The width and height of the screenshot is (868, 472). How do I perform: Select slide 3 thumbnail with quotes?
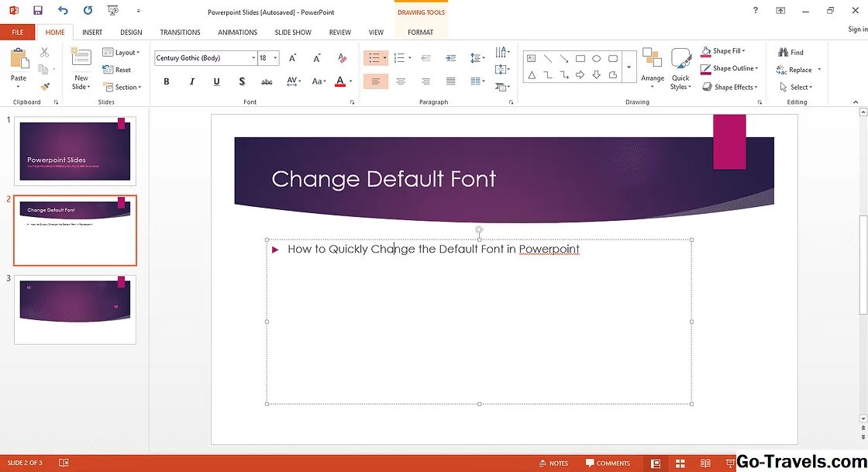[75, 310]
